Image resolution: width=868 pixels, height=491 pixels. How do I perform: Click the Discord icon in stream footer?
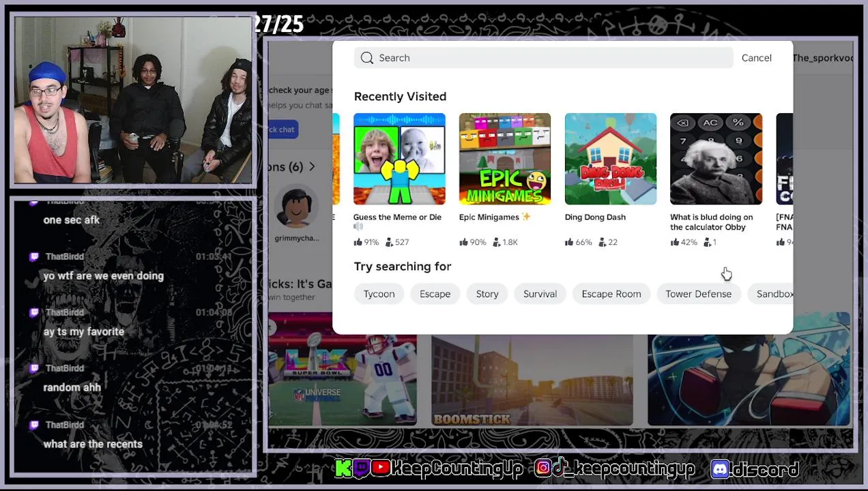[x=719, y=469]
